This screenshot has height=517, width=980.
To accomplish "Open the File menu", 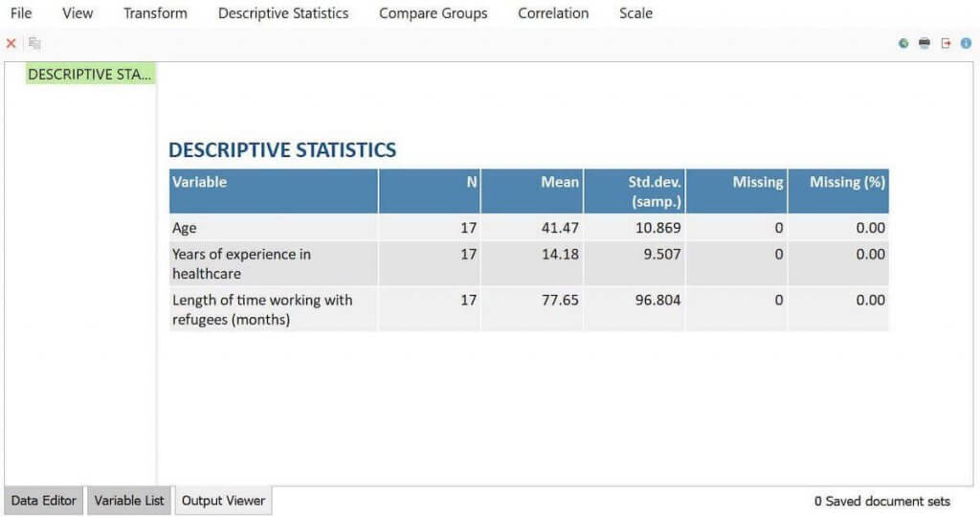I will pos(21,13).
